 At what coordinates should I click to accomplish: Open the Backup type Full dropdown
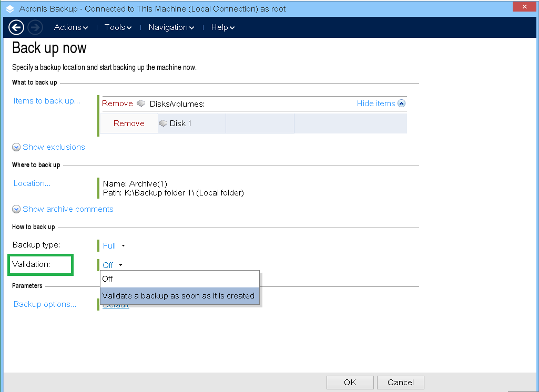click(114, 245)
